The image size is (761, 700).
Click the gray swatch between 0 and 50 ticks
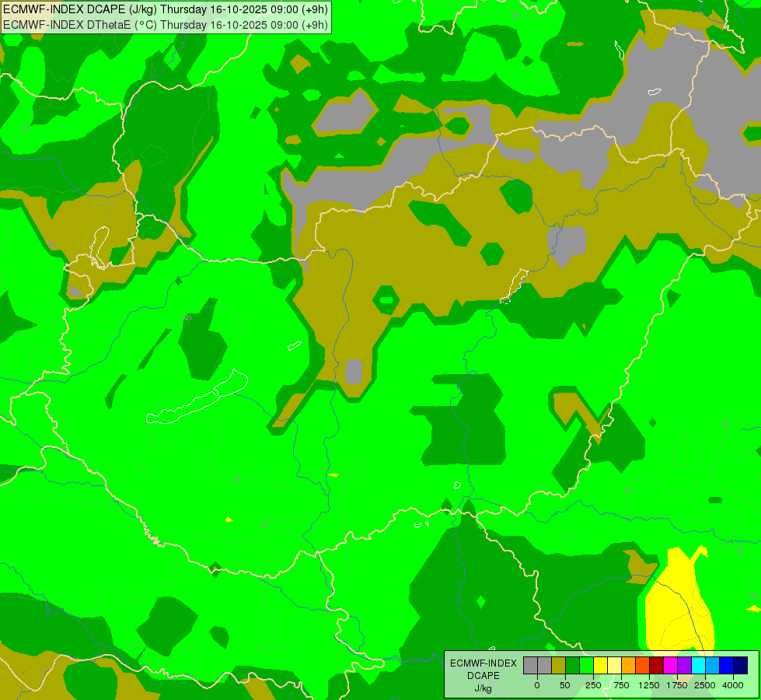[545, 666]
